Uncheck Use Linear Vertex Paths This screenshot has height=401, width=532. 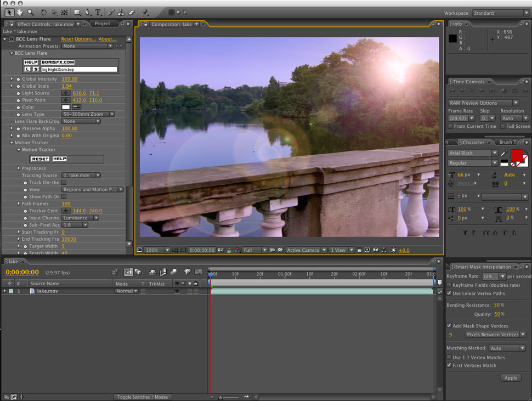click(449, 293)
